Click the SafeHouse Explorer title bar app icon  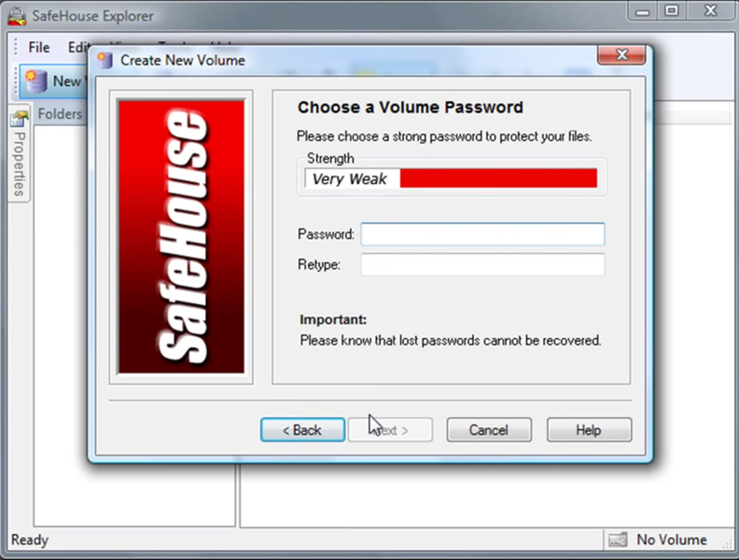[x=17, y=16]
